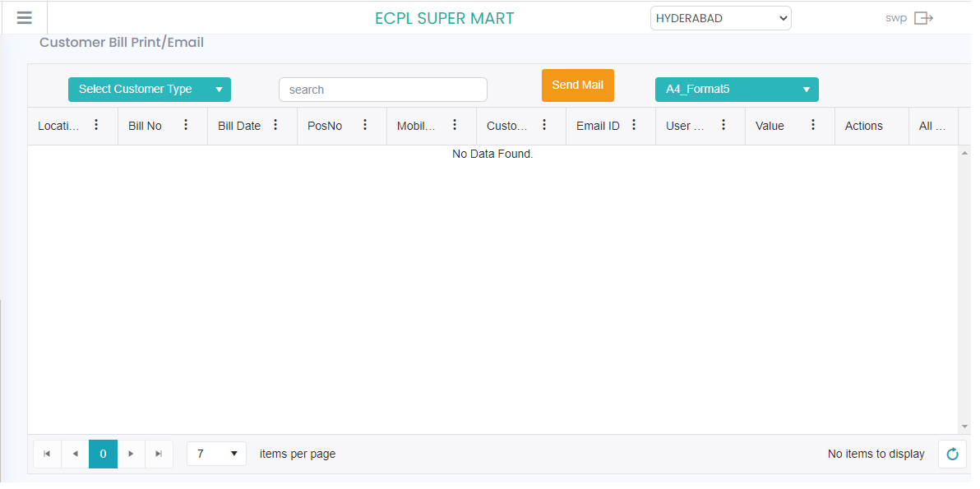
Task: Open the A4_Format5 print format dropdown
Action: tap(736, 90)
